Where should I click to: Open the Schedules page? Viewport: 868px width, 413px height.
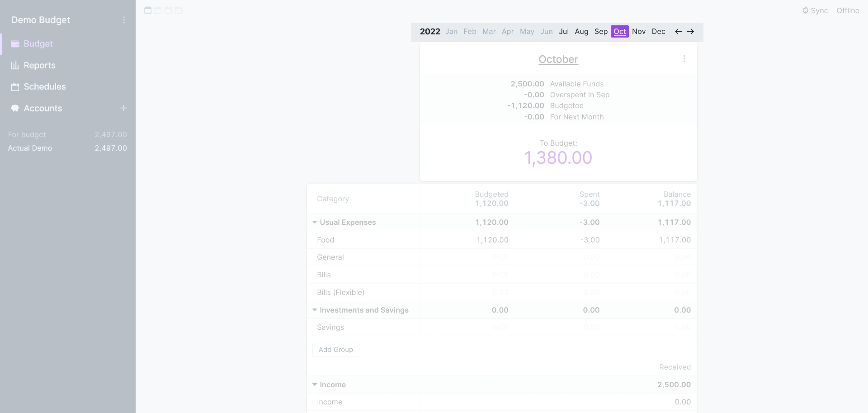tap(44, 86)
